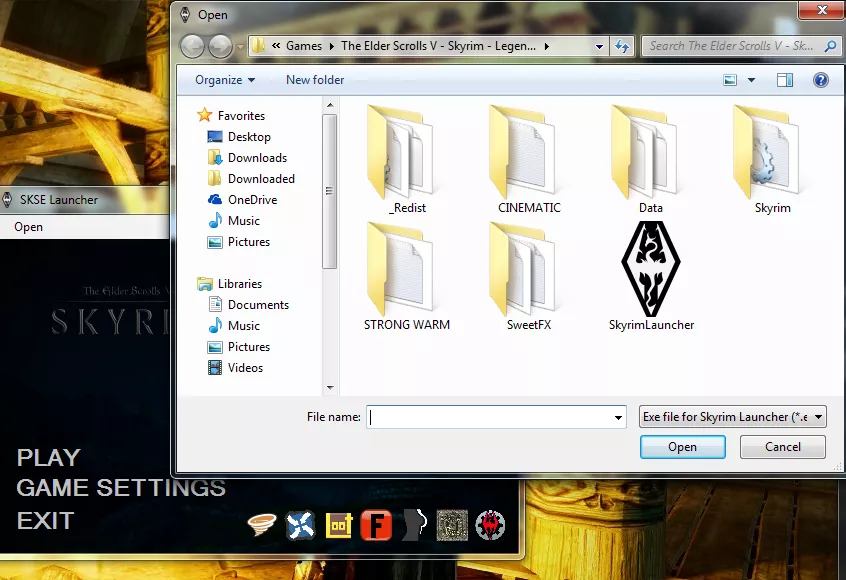Open the Organize menu
This screenshot has height=580, width=846.
(x=225, y=80)
